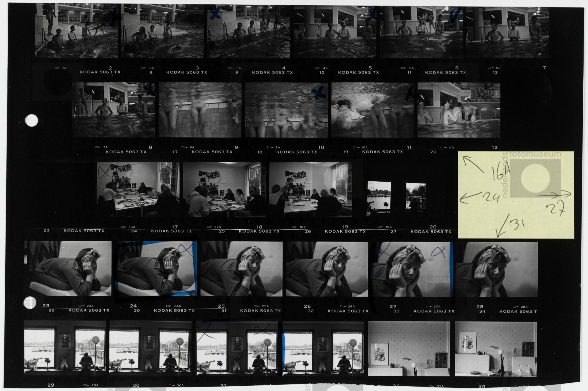Select portrait frame 24 with blue crop border

tap(157, 269)
